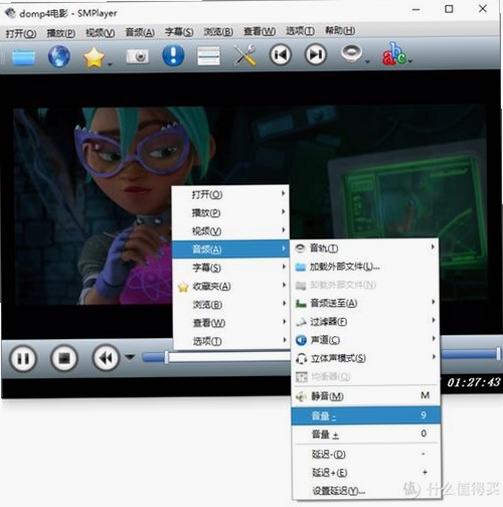Open 查看(W) in the menu bar
The height and width of the screenshot is (507, 503).
pos(260,32)
